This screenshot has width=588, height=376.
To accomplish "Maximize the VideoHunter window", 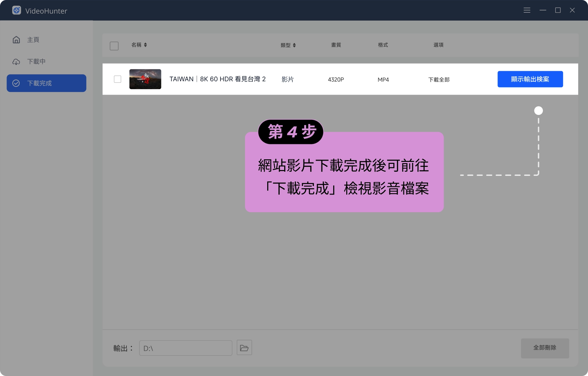I will (x=558, y=10).
